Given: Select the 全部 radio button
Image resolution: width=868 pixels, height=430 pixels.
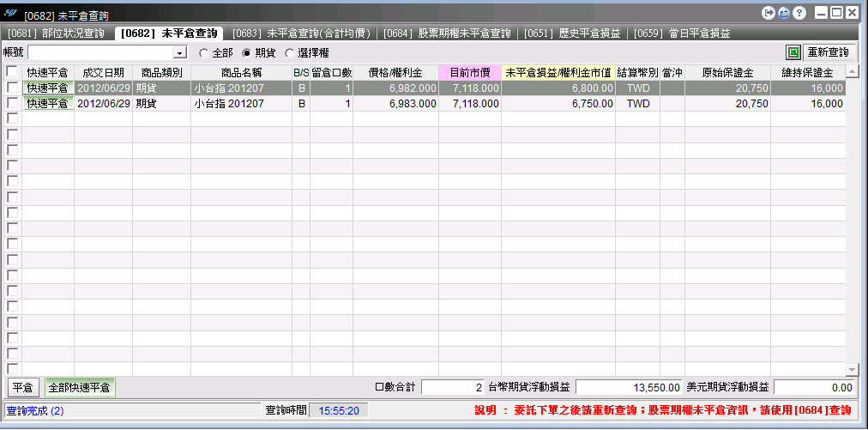Looking at the screenshot, I should coord(204,53).
